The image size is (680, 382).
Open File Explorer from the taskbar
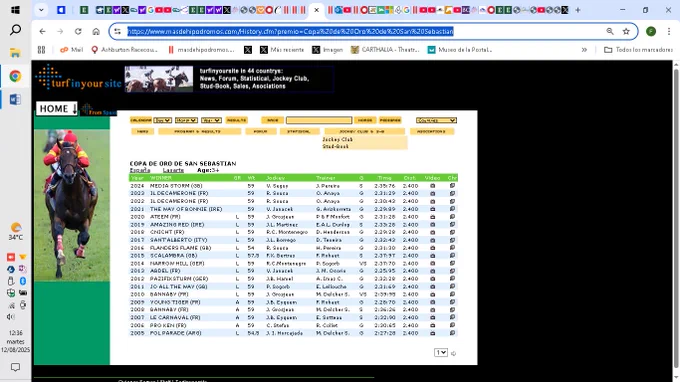[x=15, y=53]
